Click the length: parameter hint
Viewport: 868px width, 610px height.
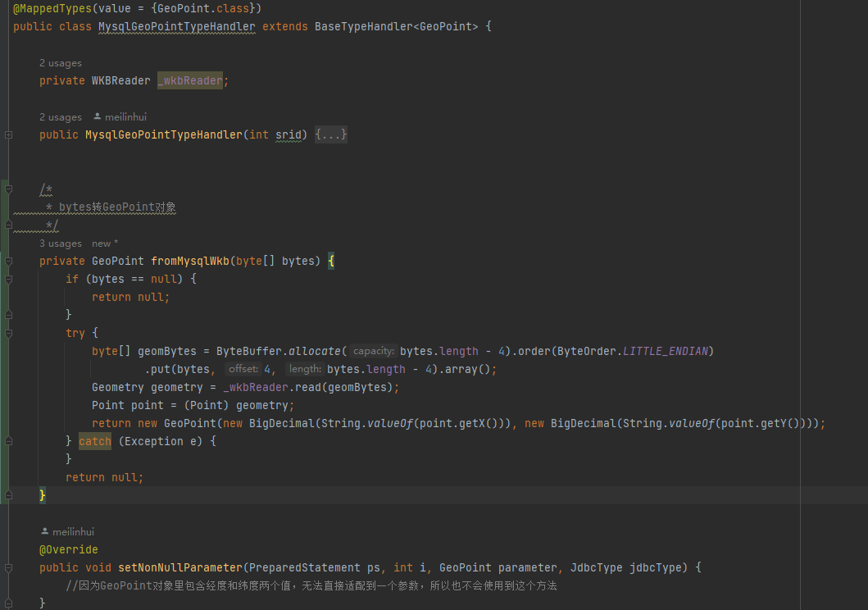coord(304,370)
